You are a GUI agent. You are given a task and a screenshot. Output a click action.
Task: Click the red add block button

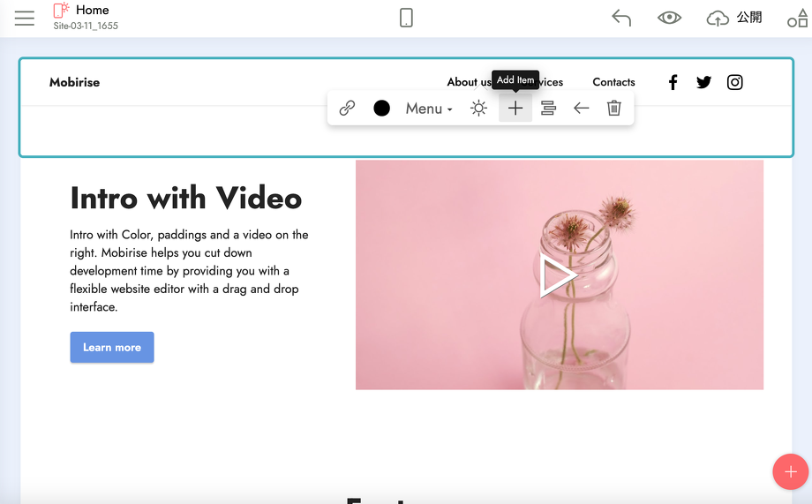coord(790,471)
